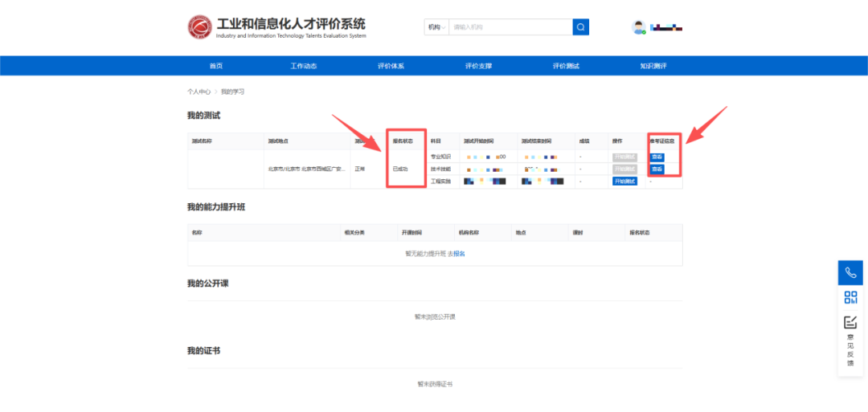
Task: Click 暂未获得证书 message
Action: point(435,384)
